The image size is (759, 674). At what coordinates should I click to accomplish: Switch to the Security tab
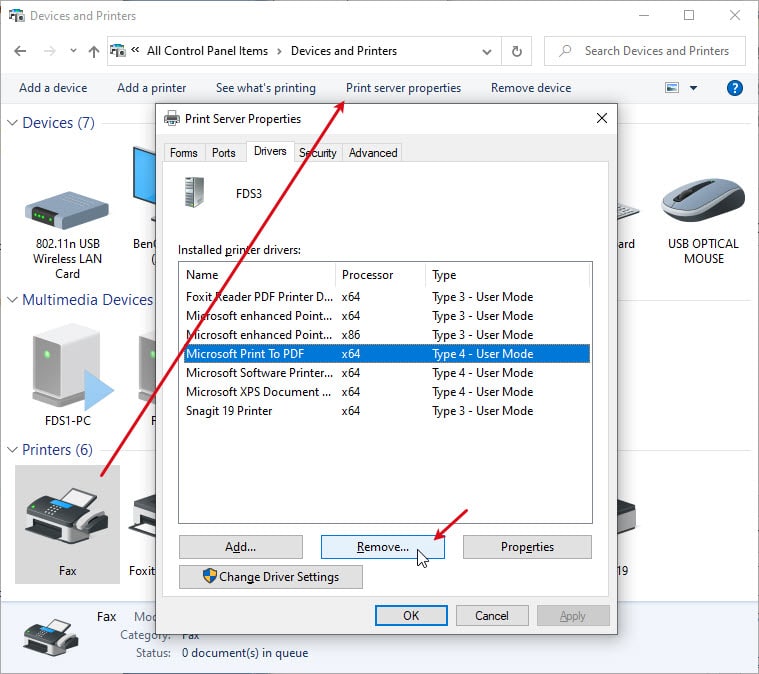coord(318,153)
